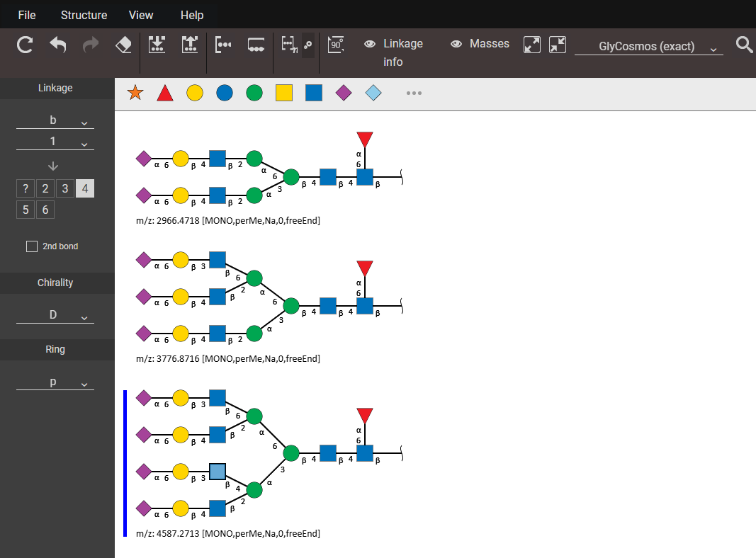Screen dimensions: 756x558
Task: Enable the 2nd bond checkbox
Action: pyautogui.click(x=32, y=246)
